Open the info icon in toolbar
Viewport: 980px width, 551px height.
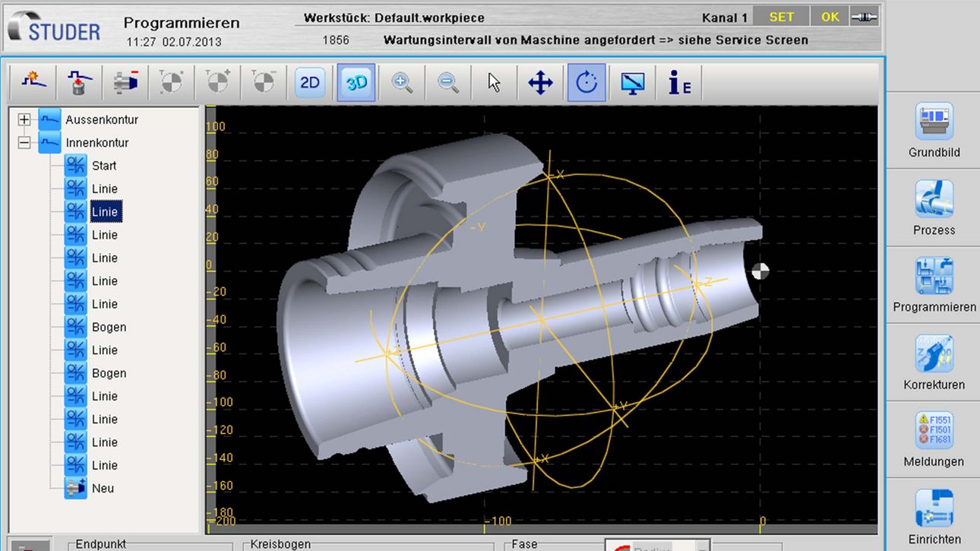pyautogui.click(x=678, y=83)
